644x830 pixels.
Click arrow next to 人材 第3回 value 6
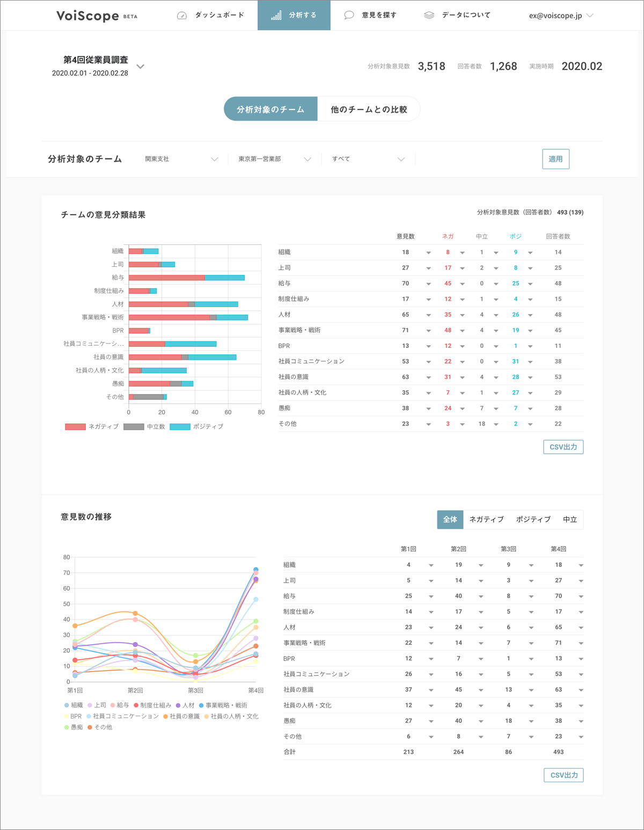[531, 628]
